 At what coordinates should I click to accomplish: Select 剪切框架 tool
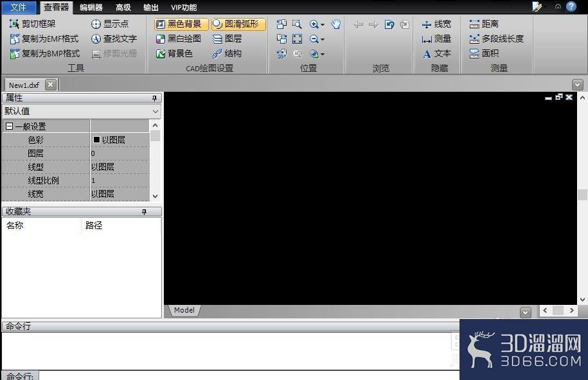point(32,24)
